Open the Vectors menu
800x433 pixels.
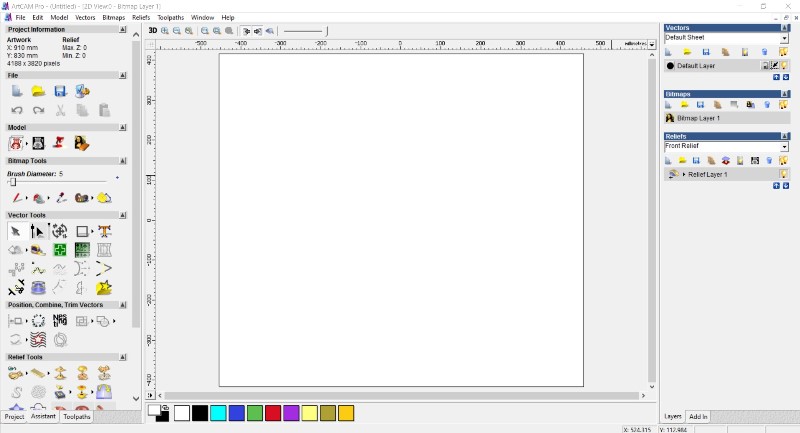click(x=85, y=17)
